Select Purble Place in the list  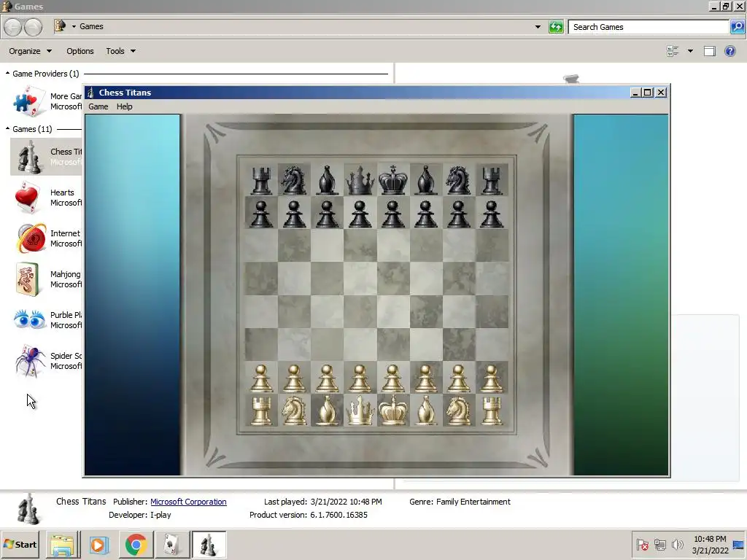46,320
